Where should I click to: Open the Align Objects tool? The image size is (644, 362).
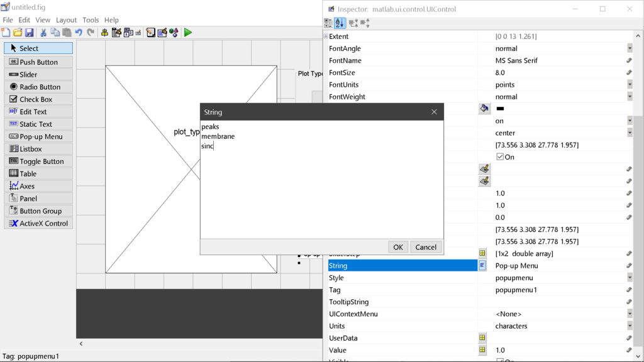click(x=106, y=32)
